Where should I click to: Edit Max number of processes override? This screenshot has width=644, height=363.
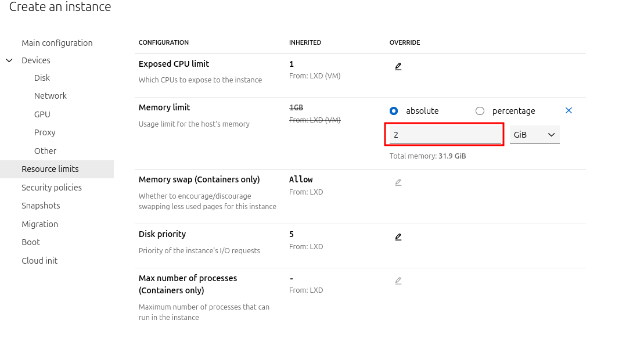click(398, 281)
